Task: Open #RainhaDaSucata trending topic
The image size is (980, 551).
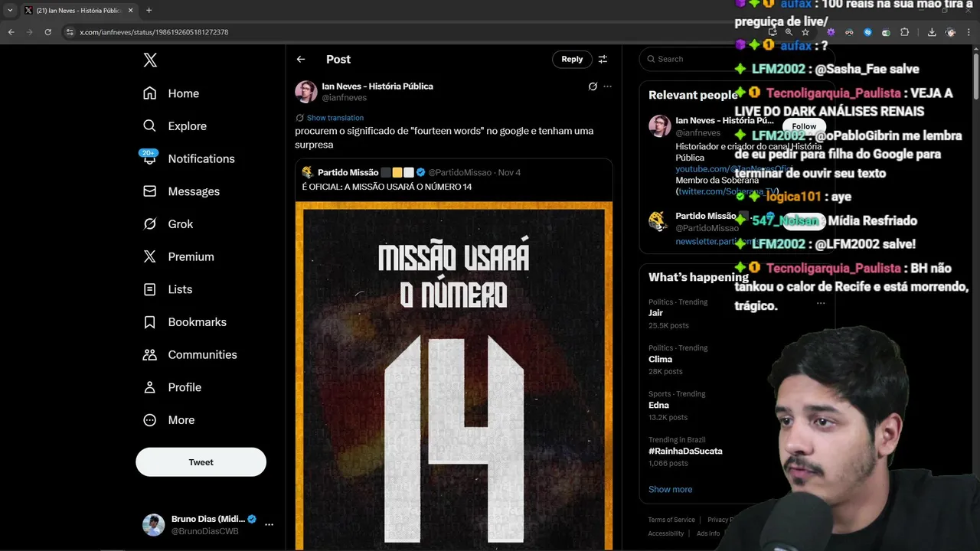Action: (x=685, y=451)
